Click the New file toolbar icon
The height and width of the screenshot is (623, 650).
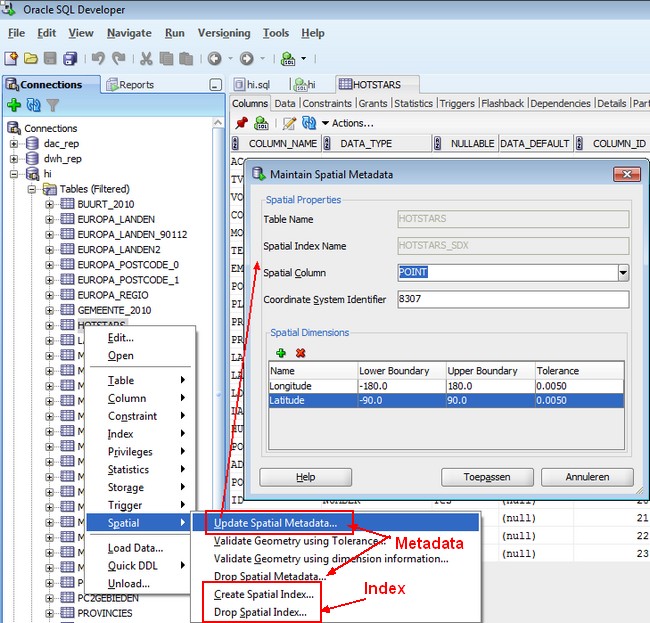[x=11, y=59]
